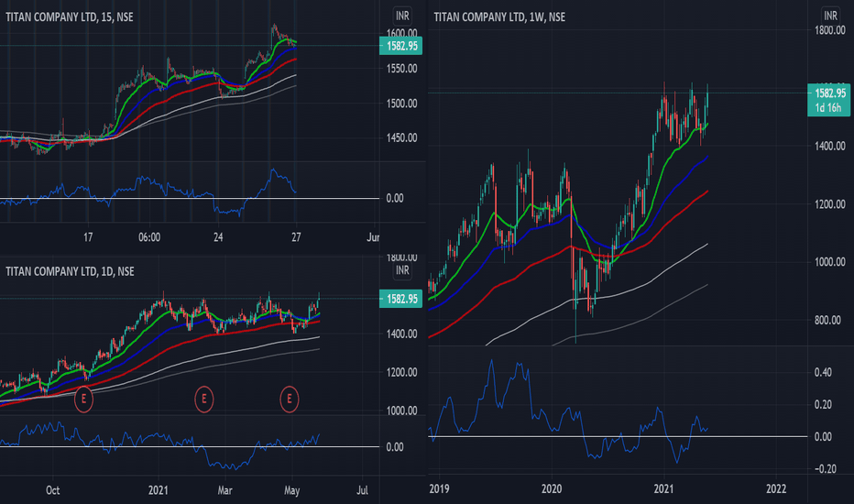Click the May label on daily time axis
The height and width of the screenshot is (504, 854).
tap(292, 491)
